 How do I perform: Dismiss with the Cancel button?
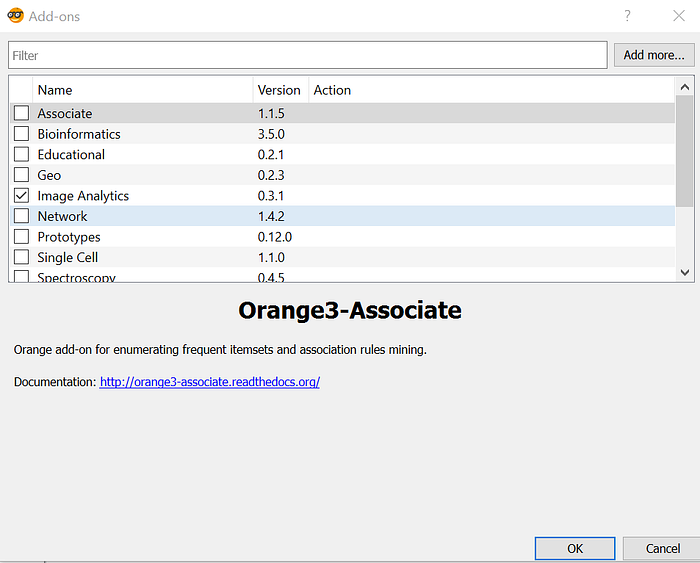pos(662,548)
